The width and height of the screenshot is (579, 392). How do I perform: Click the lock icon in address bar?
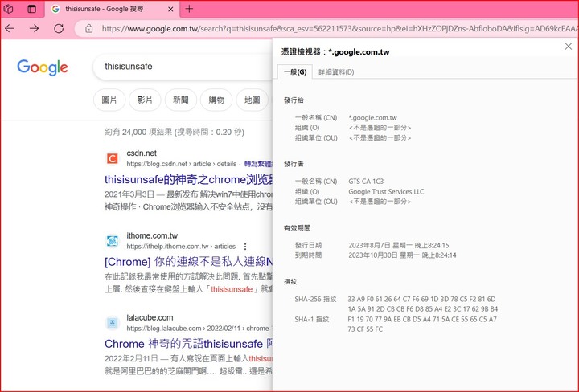tap(88, 28)
